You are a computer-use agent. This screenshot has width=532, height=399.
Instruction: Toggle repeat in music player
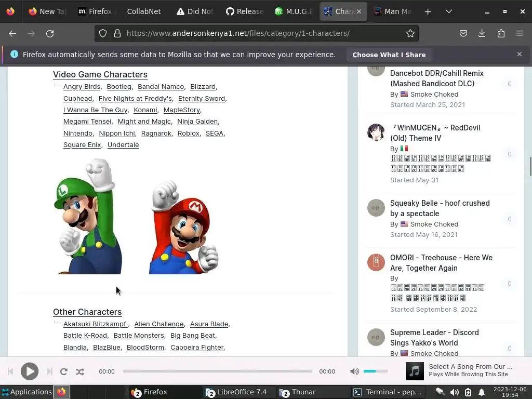tap(64, 371)
